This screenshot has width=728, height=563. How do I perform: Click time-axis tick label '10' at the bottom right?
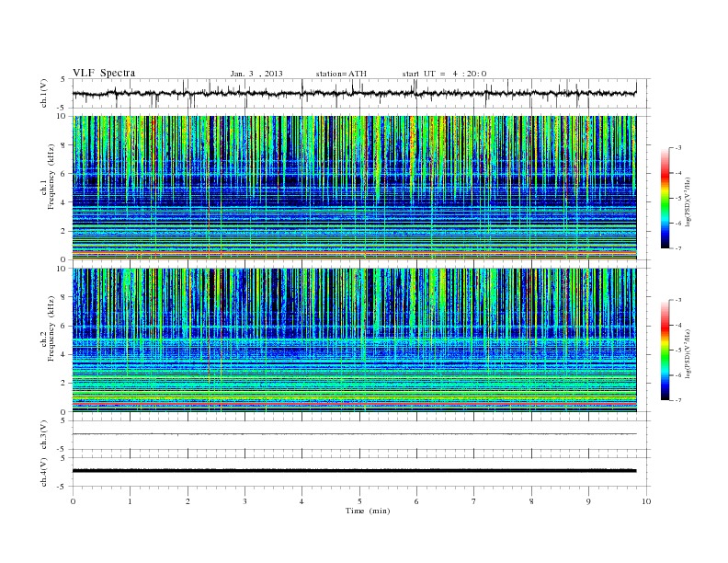pyautogui.click(x=646, y=501)
